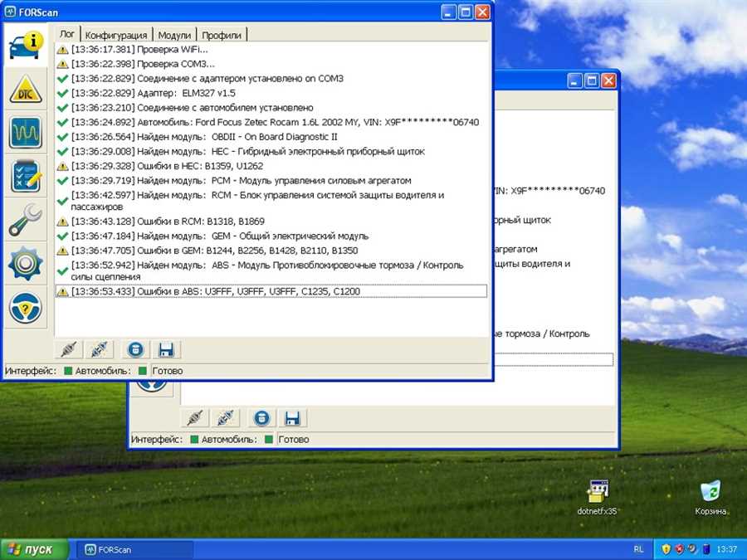Image resolution: width=747 pixels, height=560 pixels.
Task: Click the yellow security shield tray icon
Action: [666, 549]
